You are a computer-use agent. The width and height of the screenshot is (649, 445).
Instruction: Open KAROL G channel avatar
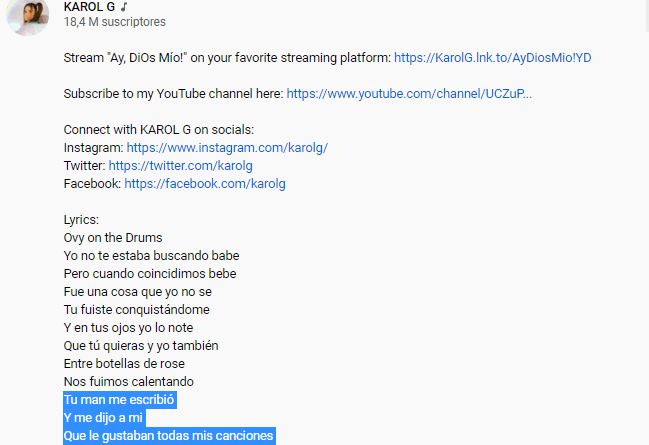point(27,17)
